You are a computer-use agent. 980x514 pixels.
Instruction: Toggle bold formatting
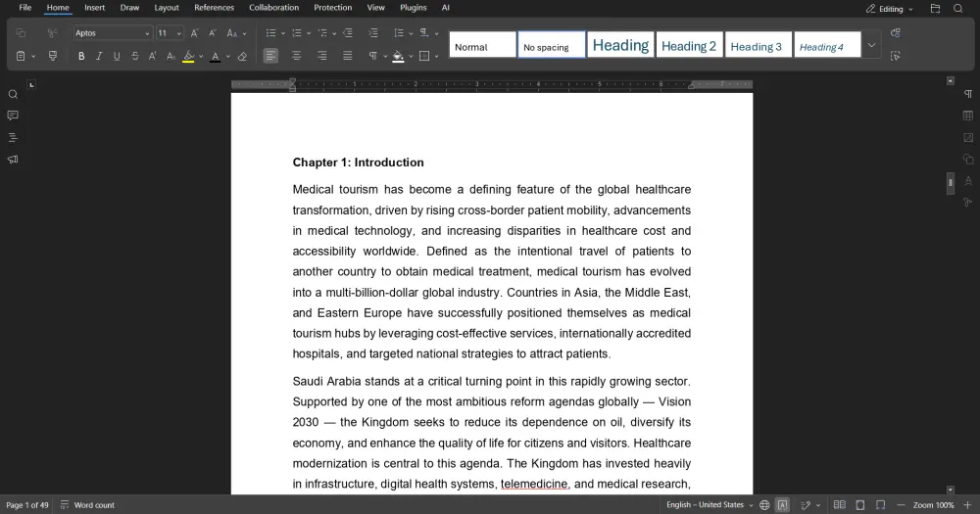point(81,56)
